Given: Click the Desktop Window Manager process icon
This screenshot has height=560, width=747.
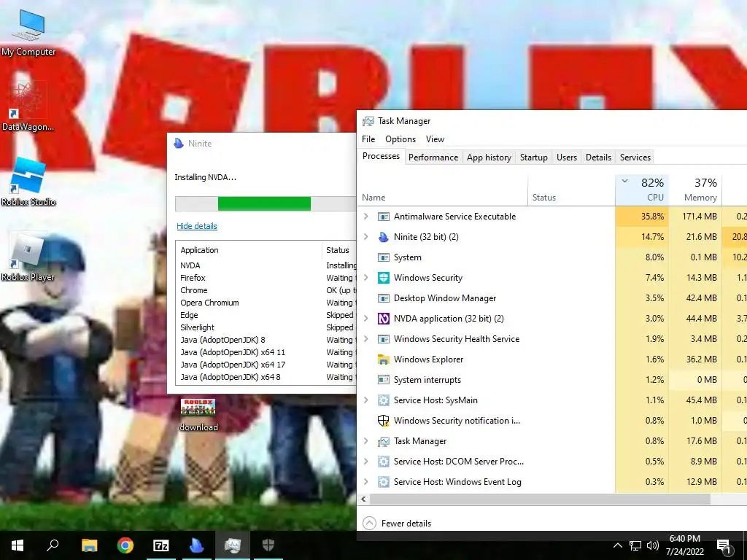Looking at the screenshot, I should coord(384,298).
